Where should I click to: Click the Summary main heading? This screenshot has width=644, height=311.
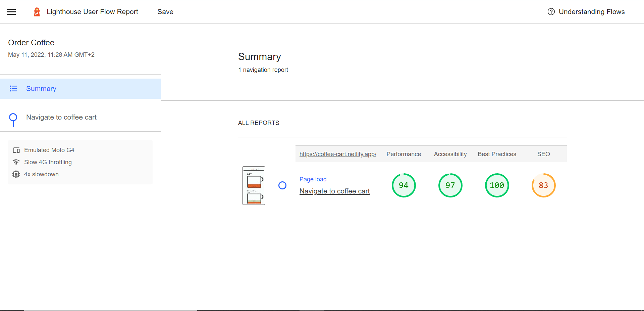(x=260, y=57)
